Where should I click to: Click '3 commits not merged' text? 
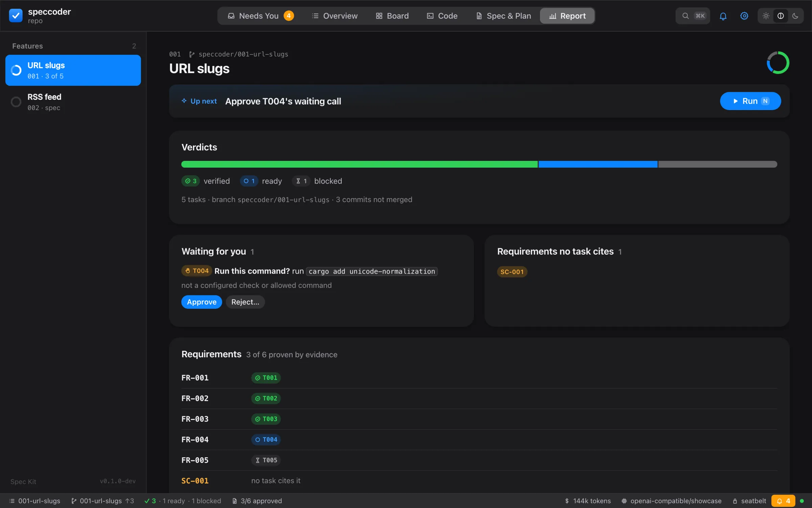(374, 199)
